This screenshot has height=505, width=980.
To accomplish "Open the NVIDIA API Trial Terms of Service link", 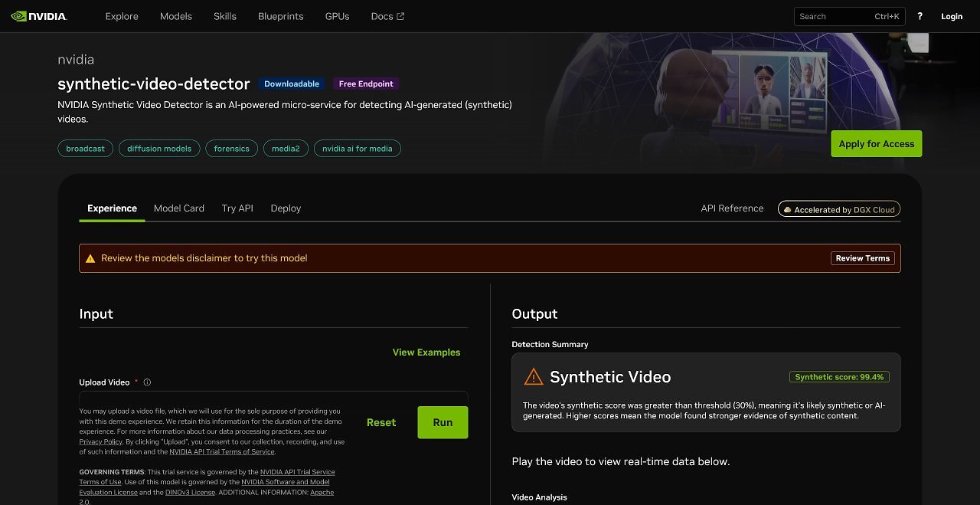I will 222,452.
